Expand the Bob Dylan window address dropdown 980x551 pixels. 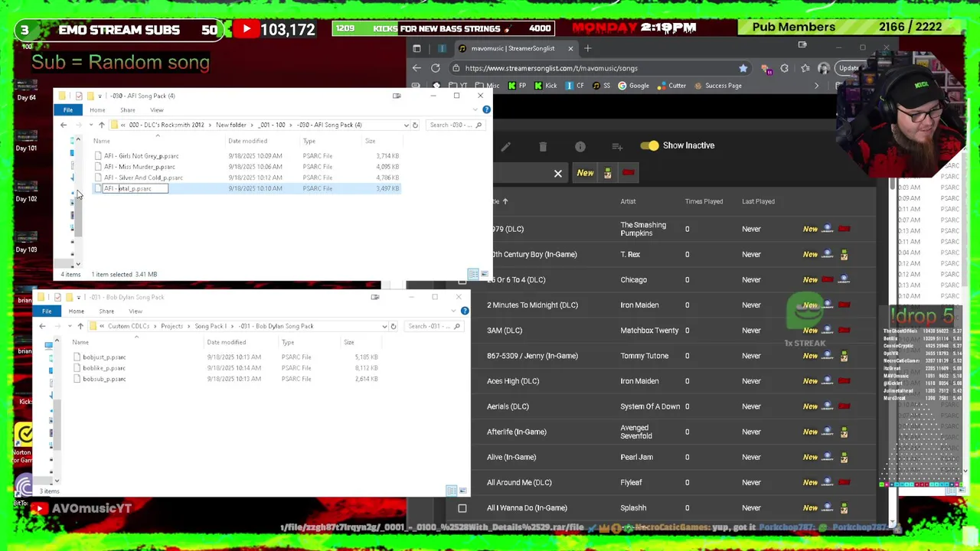(x=384, y=326)
